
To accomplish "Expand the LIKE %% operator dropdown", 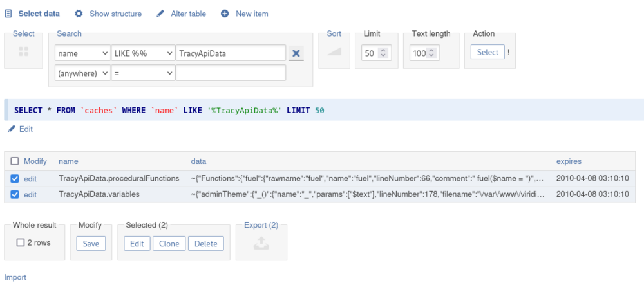I will pos(143,53).
